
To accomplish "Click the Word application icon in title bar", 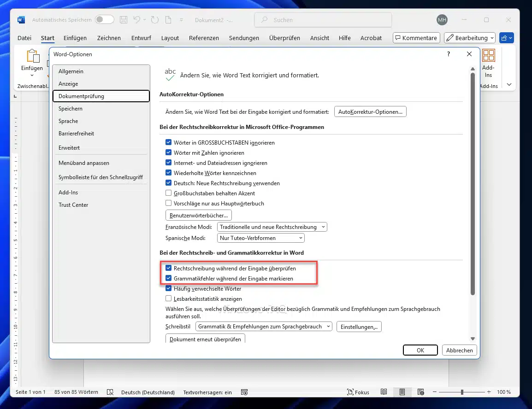I will [x=21, y=20].
